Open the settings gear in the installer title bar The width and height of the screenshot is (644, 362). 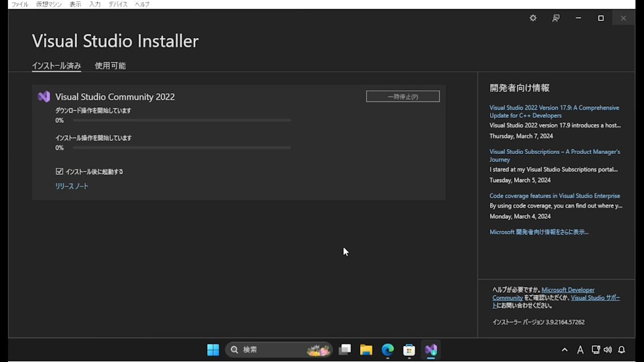532,18
